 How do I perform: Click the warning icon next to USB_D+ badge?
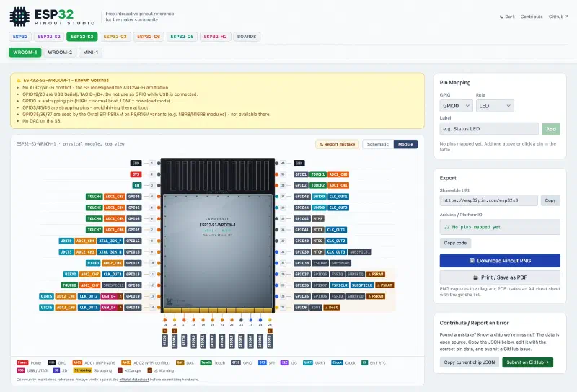coord(120,307)
